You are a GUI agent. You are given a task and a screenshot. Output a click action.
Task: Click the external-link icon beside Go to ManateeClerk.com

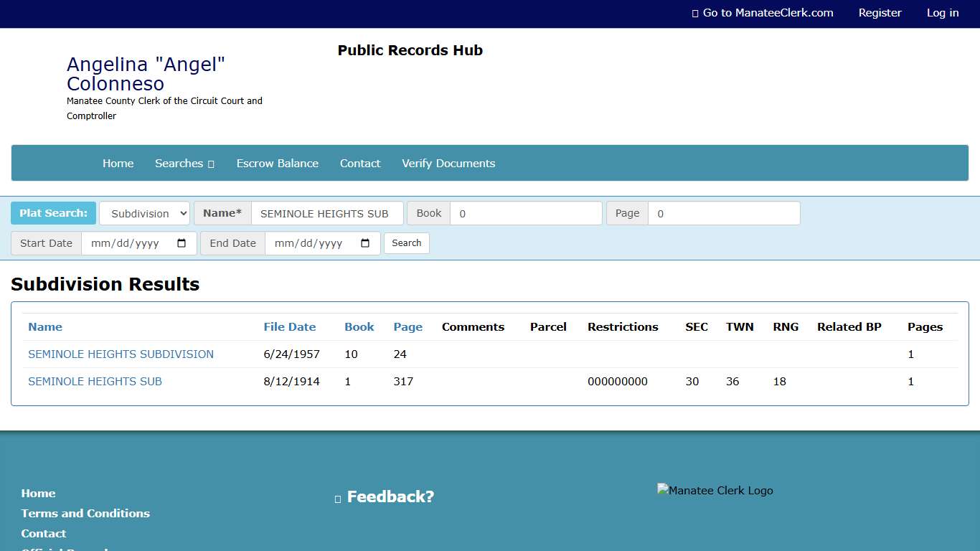(x=694, y=13)
